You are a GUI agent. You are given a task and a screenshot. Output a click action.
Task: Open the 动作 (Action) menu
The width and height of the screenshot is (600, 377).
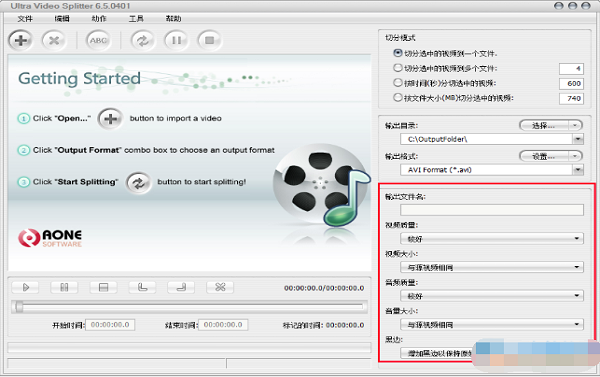[99, 19]
